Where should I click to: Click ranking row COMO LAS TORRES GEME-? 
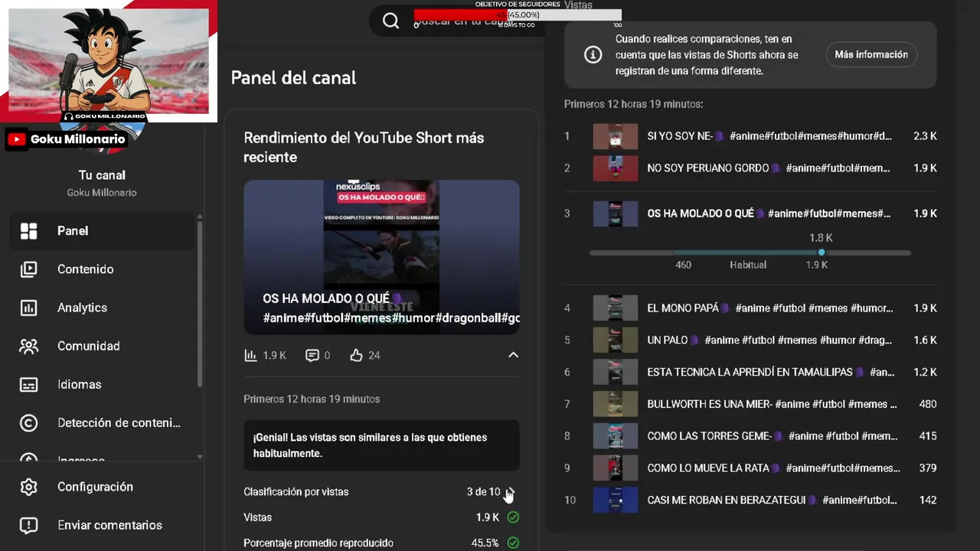pos(750,436)
